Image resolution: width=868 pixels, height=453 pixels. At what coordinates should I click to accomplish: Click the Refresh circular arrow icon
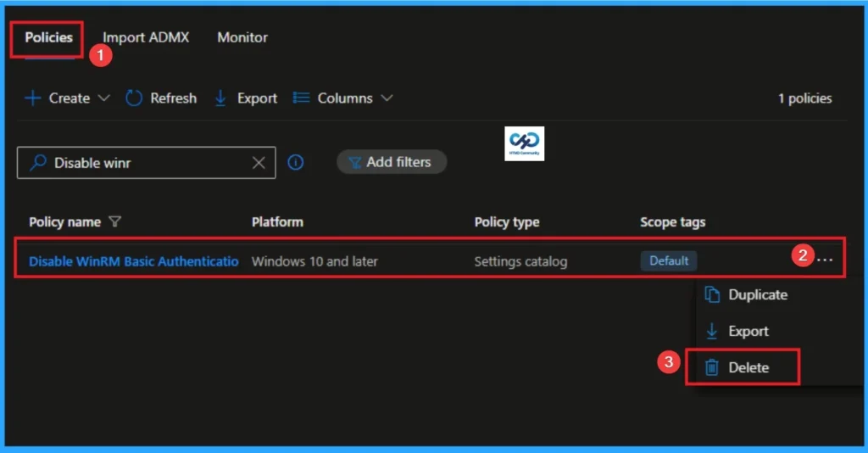(x=133, y=98)
